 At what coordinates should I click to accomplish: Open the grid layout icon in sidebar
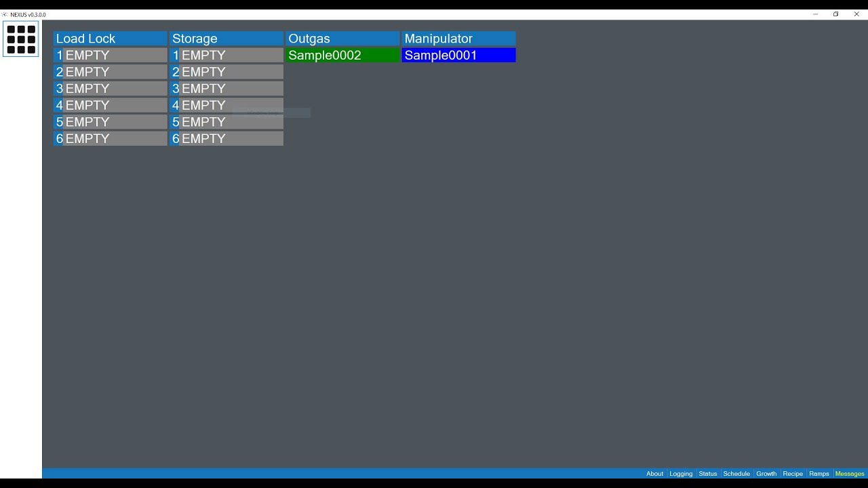point(21,39)
